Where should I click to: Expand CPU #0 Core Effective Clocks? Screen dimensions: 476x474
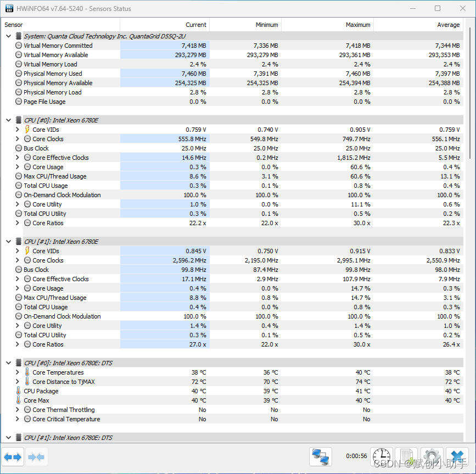(18, 157)
